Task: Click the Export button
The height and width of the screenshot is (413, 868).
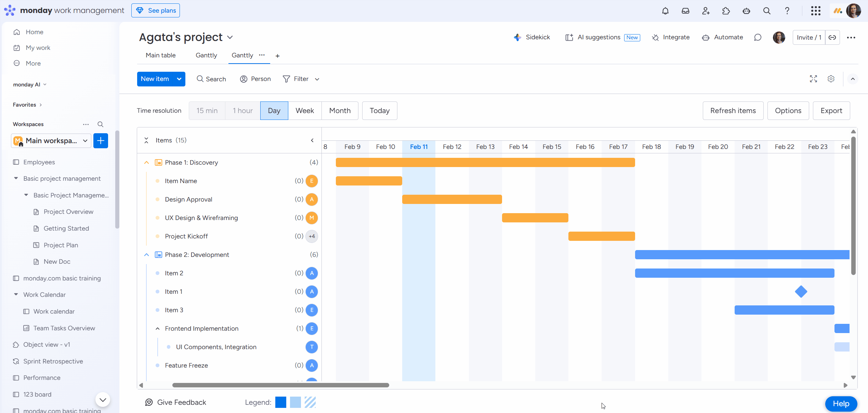Action: 831,111
